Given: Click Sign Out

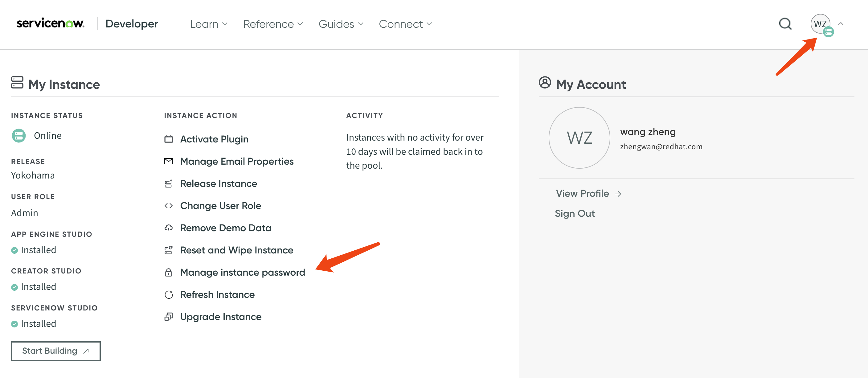Looking at the screenshot, I should click(x=575, y=213).
